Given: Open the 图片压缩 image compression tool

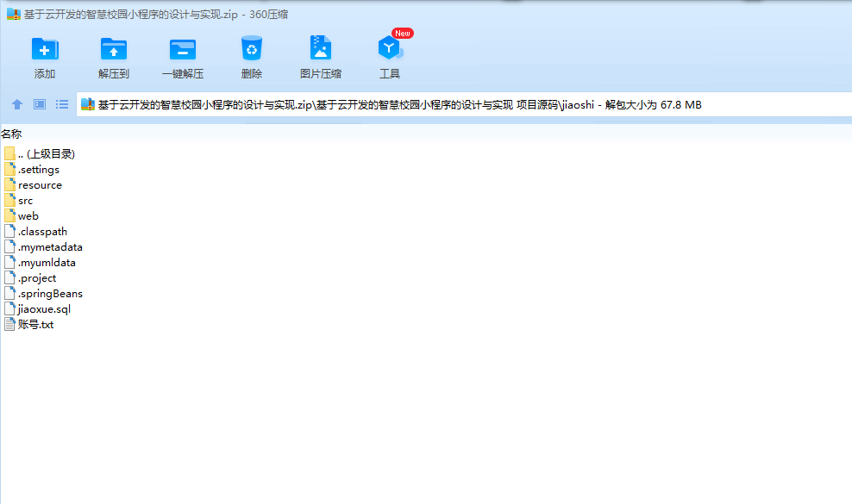Looking at the screenshot, I should pyautogui.click(x=321, y=47).
